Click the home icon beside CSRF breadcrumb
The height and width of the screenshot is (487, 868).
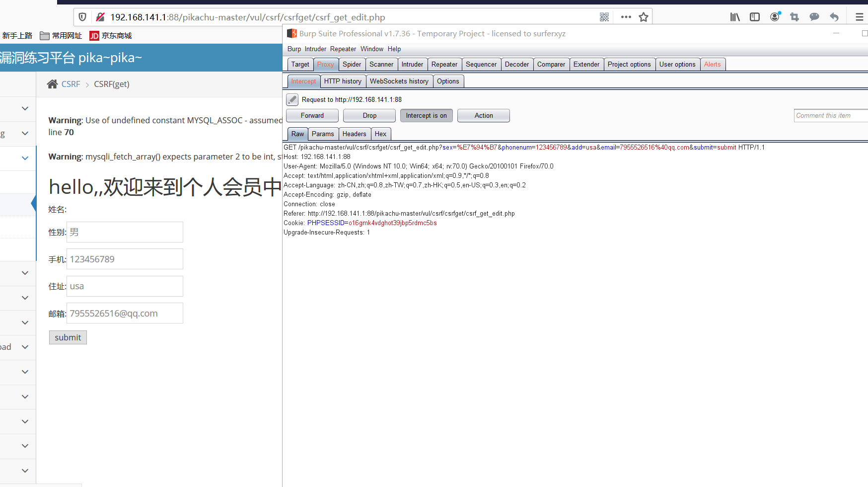(52, 84)
